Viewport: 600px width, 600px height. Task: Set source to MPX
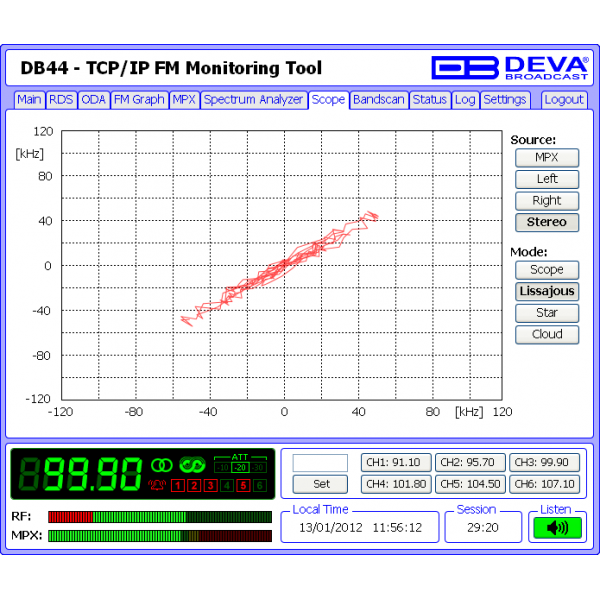click(x=547, y=158)
